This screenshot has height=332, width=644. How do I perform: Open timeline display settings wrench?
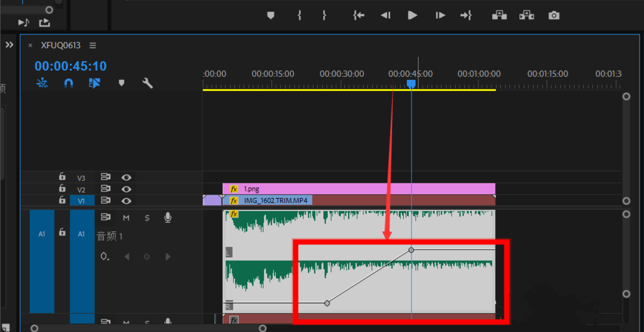click(147, 83)
